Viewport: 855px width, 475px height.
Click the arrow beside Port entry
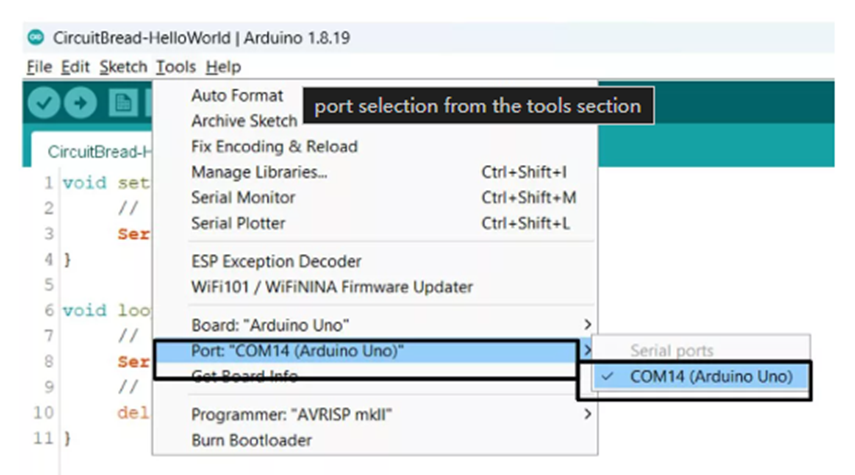pos(586,351)
